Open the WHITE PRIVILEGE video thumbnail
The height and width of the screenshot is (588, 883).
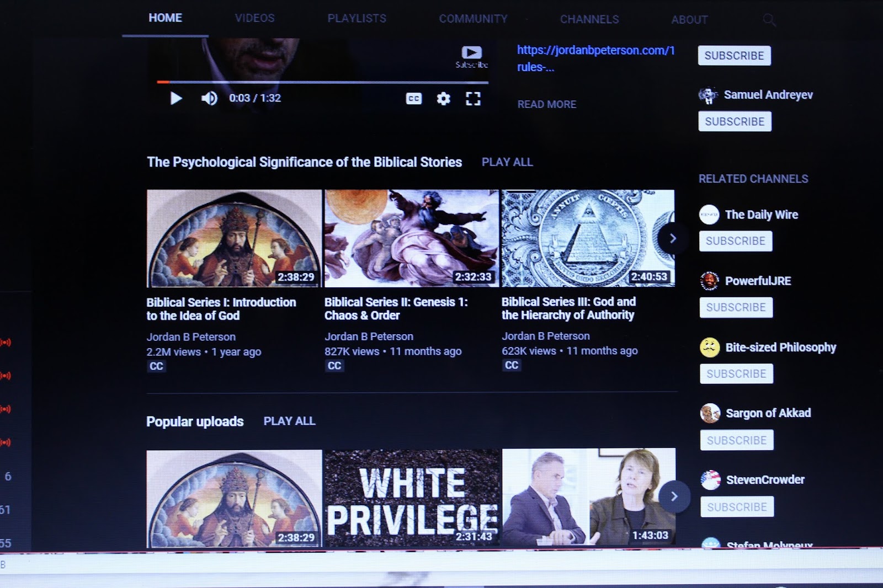click(x=412, y=498)
